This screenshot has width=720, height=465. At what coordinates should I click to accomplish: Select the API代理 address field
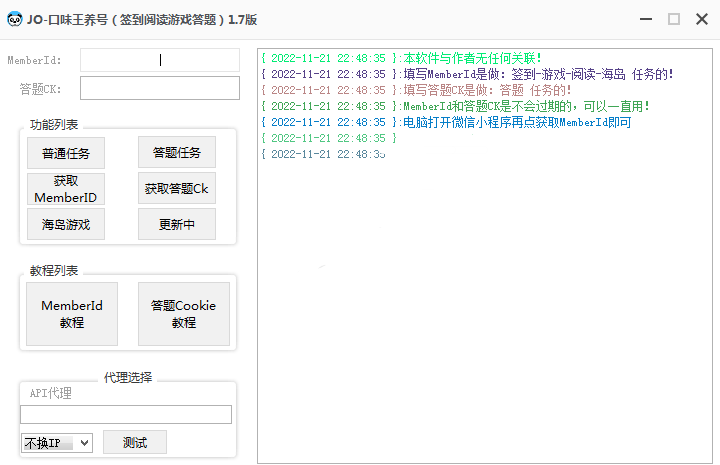tap(126, 414)
